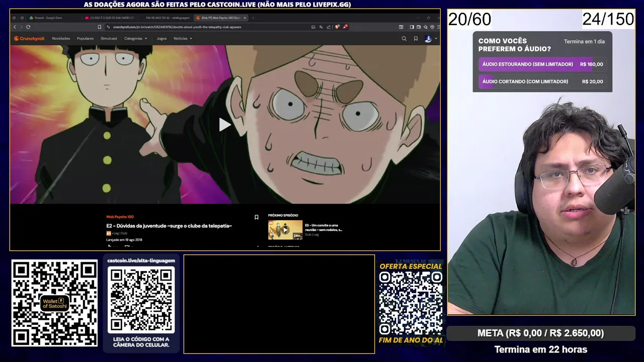Open the 'Mob Psycho 100' series link
Screen dimensions: 644x362
(x=120, y=217)
